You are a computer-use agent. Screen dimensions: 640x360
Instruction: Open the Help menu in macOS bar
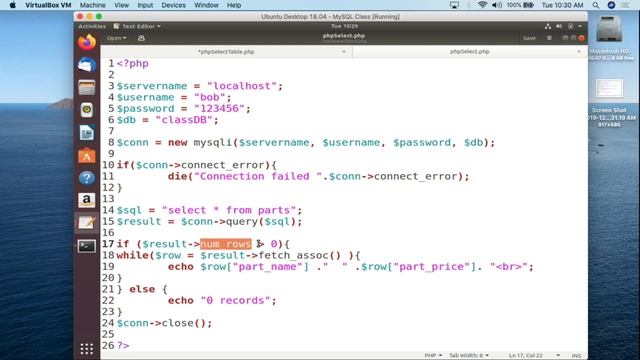coord(234,5)
